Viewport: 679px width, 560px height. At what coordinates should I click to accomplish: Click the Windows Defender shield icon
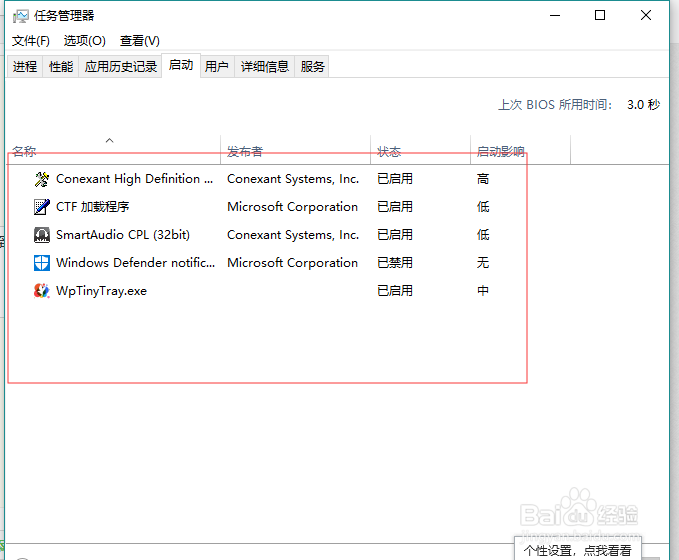tap(42, 263)
